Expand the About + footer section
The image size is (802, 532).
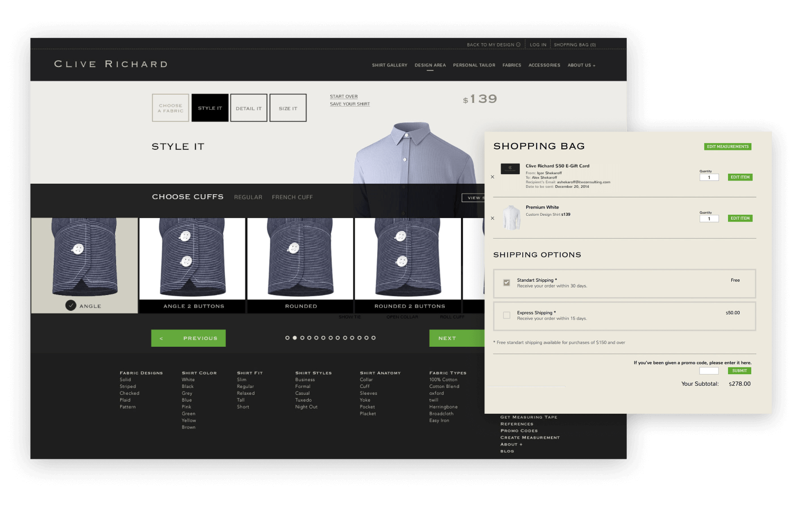tap(511, 444)
